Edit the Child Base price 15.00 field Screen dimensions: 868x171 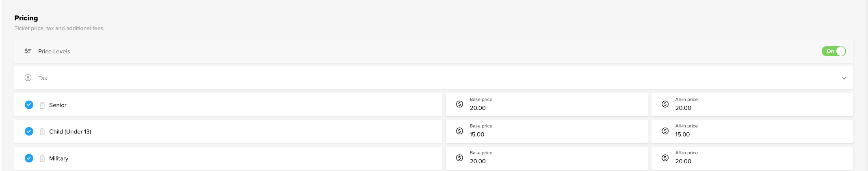(547, 131)
